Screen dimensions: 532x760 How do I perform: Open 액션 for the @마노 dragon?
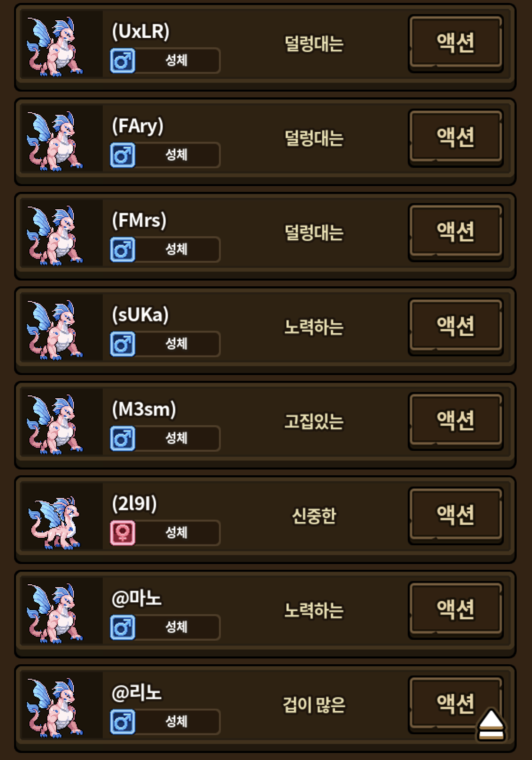point(456,610)
